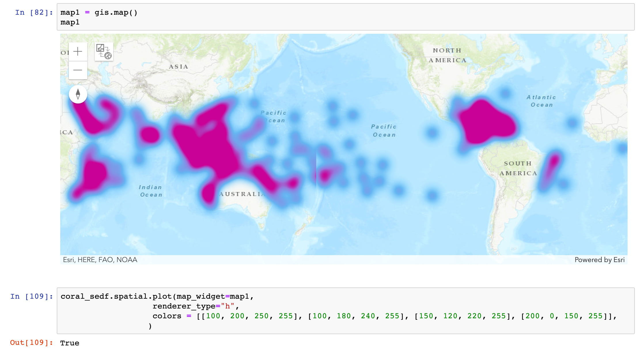Select the In [109] cell prompt
The width and height of the screenshot is (644, 350).
[x=32, y=296]
